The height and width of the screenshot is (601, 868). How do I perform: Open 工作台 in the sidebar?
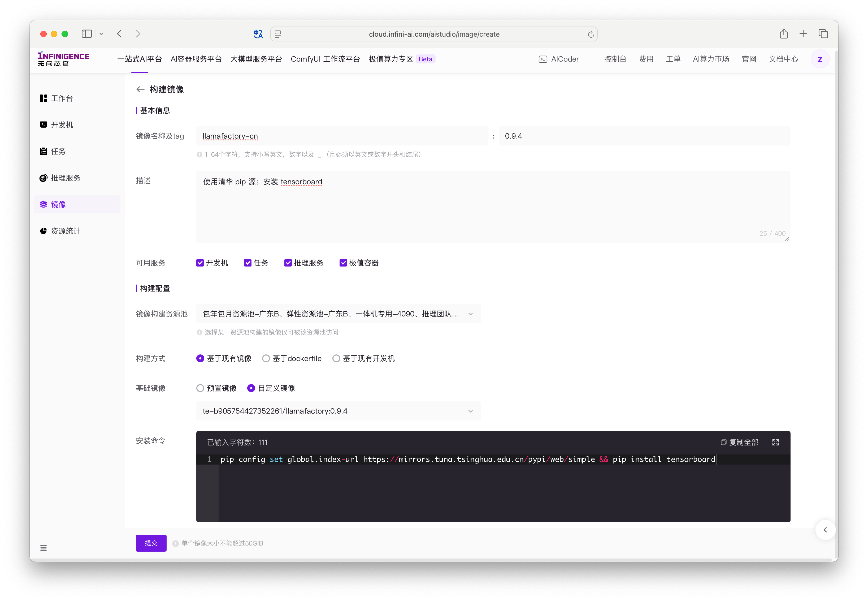pyautogui.click(x=77, y=98)
